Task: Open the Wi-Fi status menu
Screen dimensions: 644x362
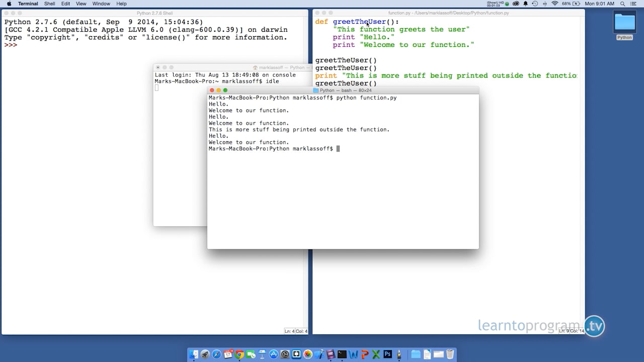Action: point(555,4)
